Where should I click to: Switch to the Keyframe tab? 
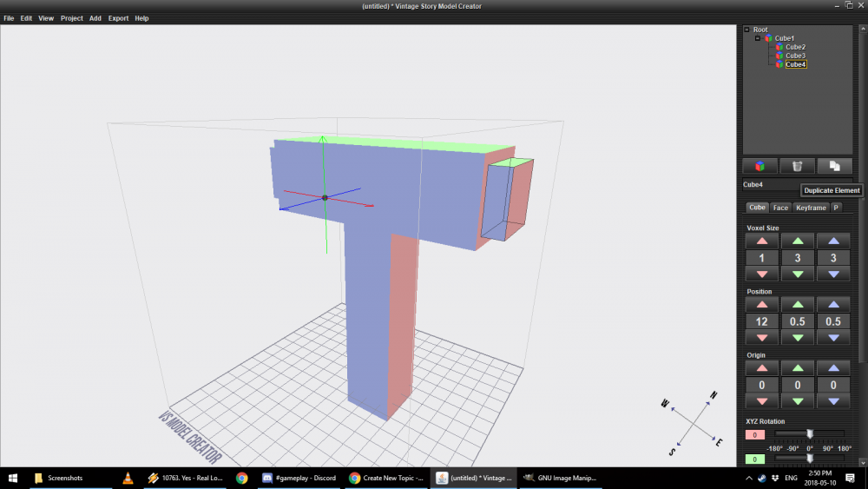[x=811, y=208]
